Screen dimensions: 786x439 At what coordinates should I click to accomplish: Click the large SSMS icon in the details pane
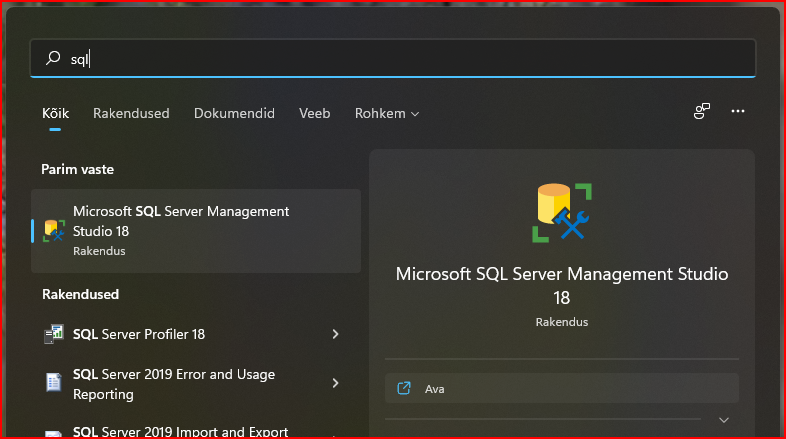562,213
